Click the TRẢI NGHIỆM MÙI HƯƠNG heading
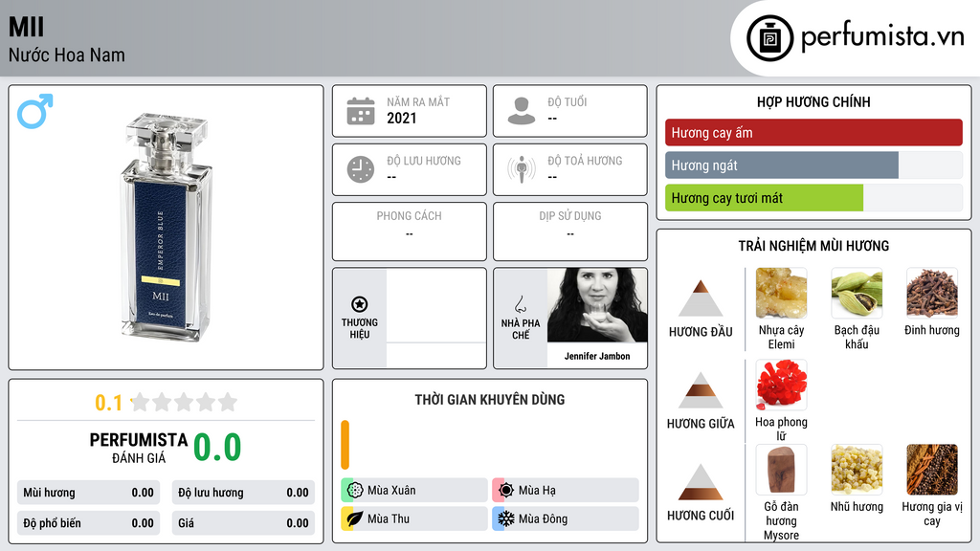 [813, 246]
